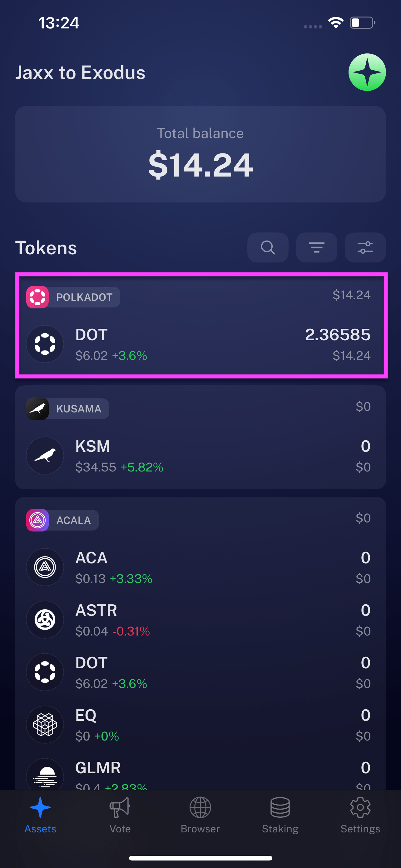
Task: Open the token filter options
Action: coord(316,247)
